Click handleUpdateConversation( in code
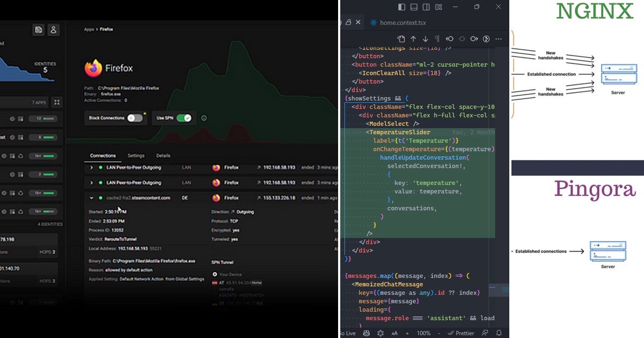The width and height of the screenshot is (644, 338). (x=425, y=158)
